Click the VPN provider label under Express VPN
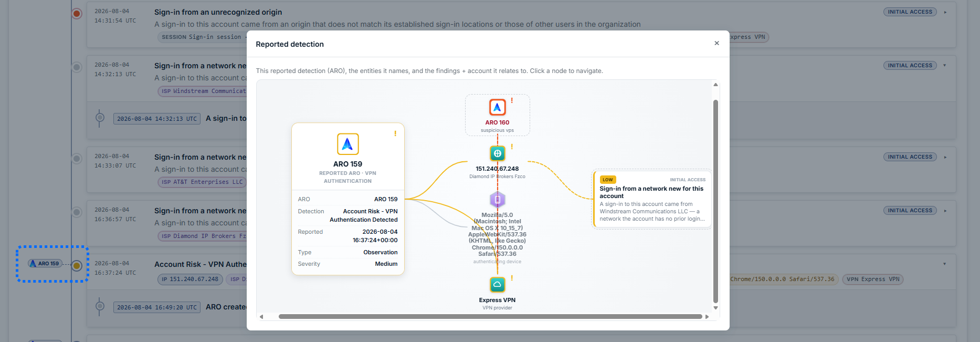The height and width of the screenshot is (342, 980). click(497, 308)
